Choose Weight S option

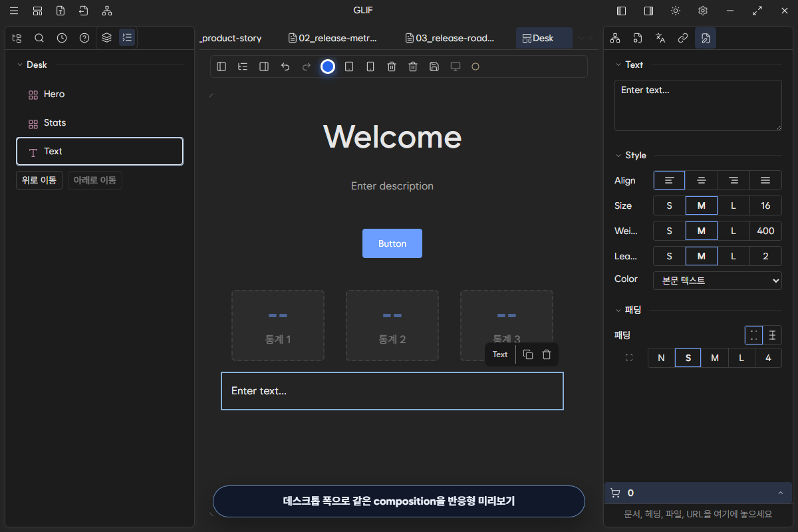coord(670,231)
